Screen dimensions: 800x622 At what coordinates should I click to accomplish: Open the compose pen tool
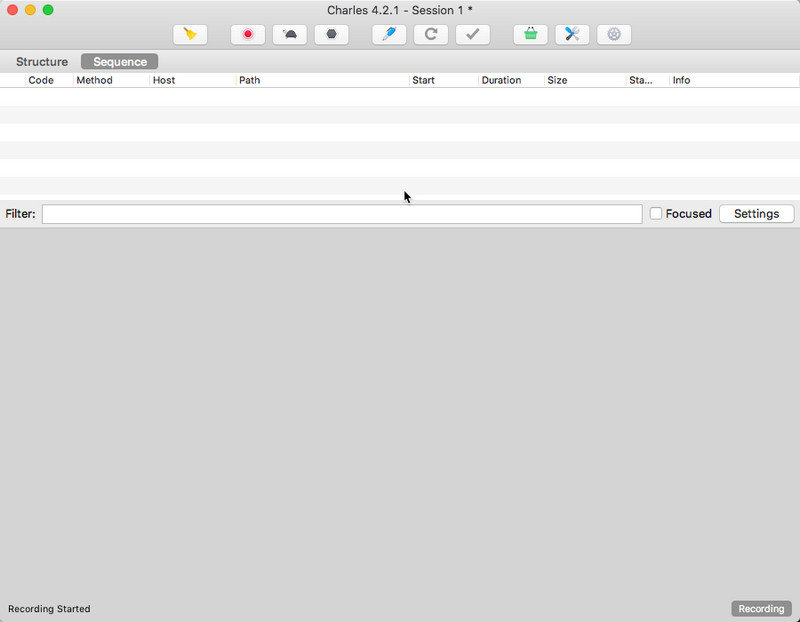(389, 34)
